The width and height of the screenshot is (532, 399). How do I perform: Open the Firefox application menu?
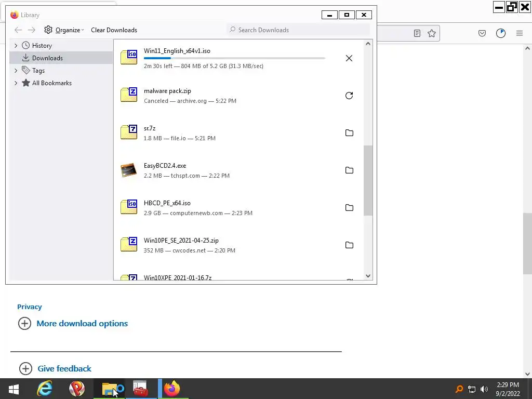(520, 33)
